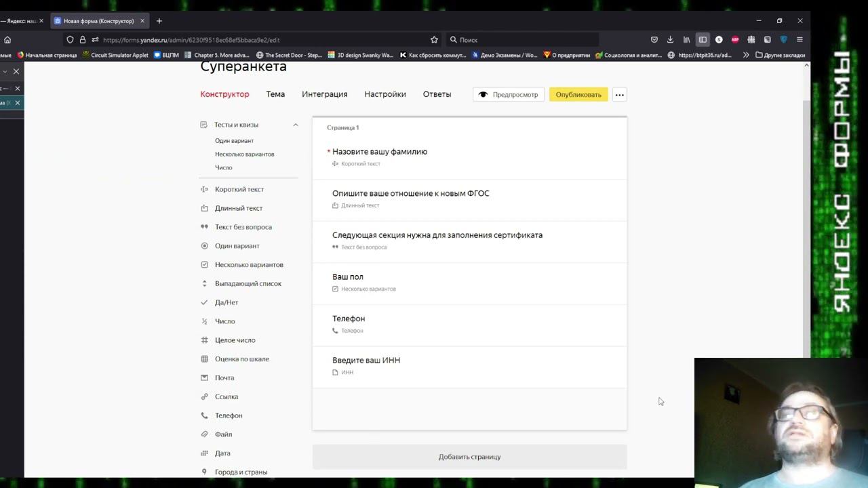Open the Другие закладки folder
Viewport: 868px width, 488px height.
point(780,56)
